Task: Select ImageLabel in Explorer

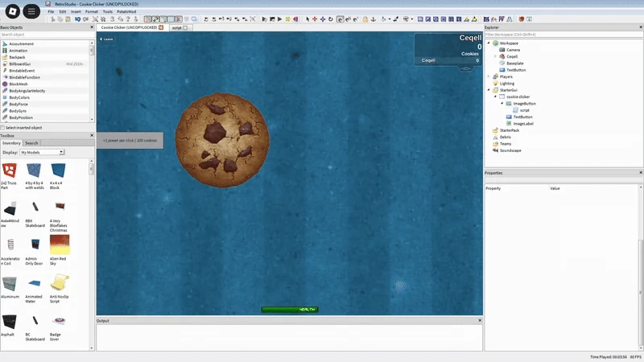Action: 523,124
